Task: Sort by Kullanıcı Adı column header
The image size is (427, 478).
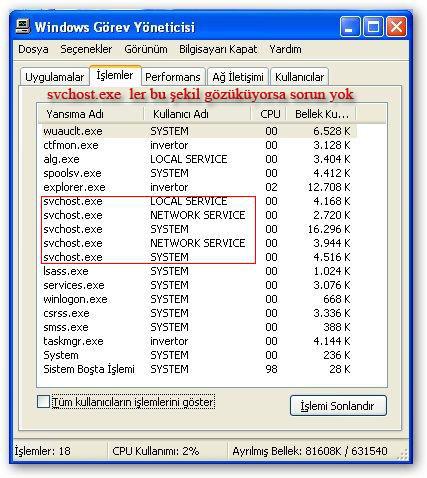Action: tap(197, 114)
